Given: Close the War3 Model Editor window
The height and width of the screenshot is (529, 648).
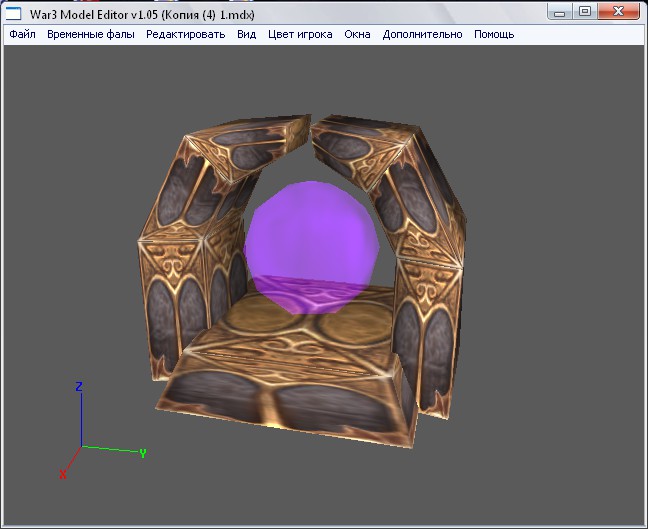Looking at the screenshot, I should (x=619, y=11).
